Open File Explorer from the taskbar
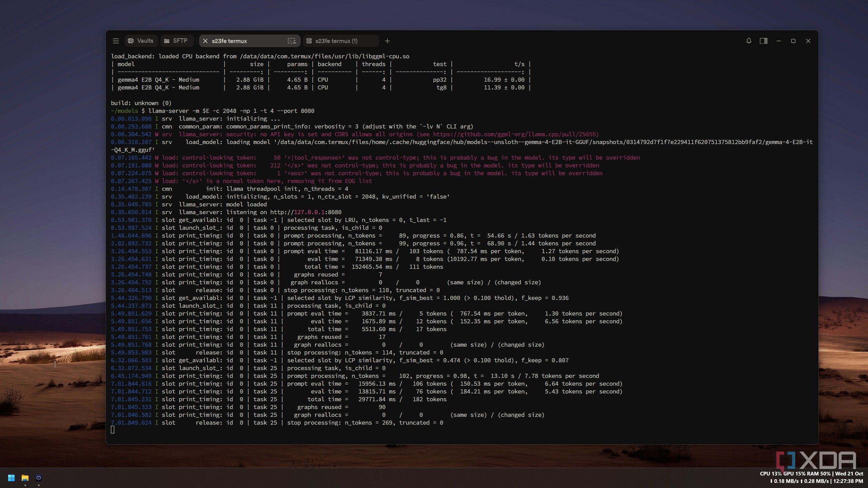The width and height of the screenshot is (868, 488). 25,478
